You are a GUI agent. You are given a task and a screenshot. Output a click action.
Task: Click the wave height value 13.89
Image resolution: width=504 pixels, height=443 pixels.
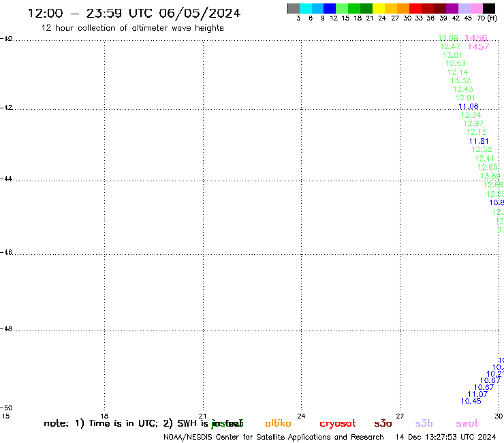coord(490,177)
